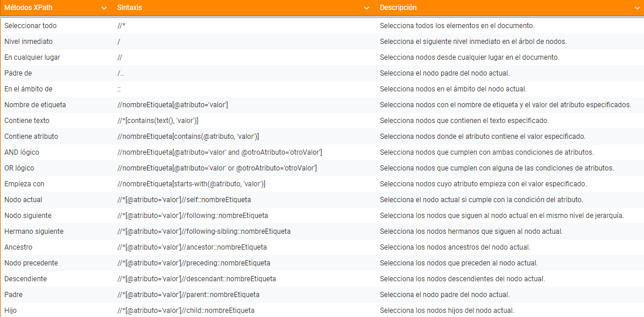Select the contains(text(), 'valor') syntax cell
This screenshot has width=644, height=317.
click(x=158, y=121)
